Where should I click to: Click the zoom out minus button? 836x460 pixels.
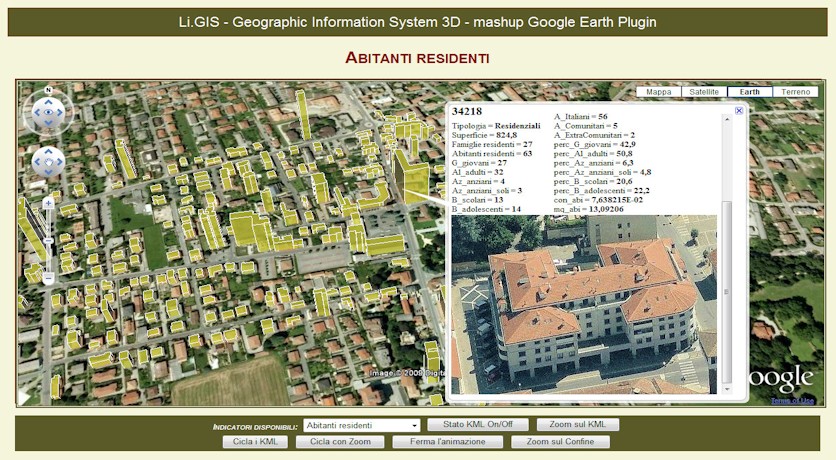[x=48, y=279]
